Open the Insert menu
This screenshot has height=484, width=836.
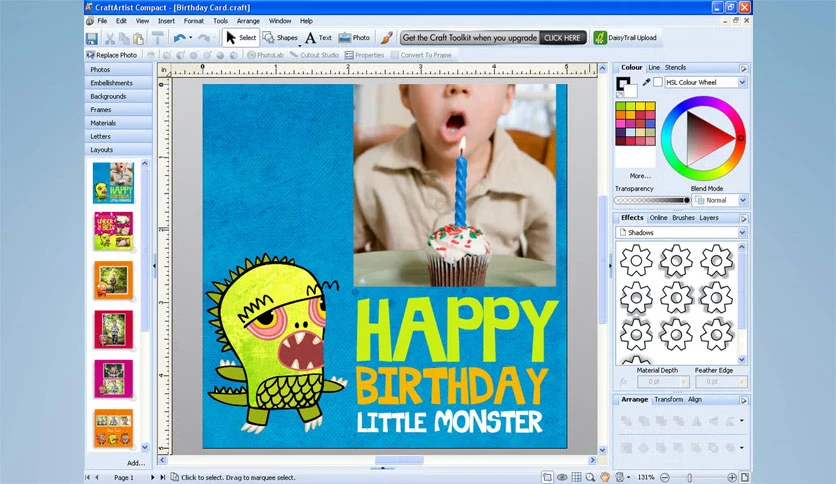166,21
